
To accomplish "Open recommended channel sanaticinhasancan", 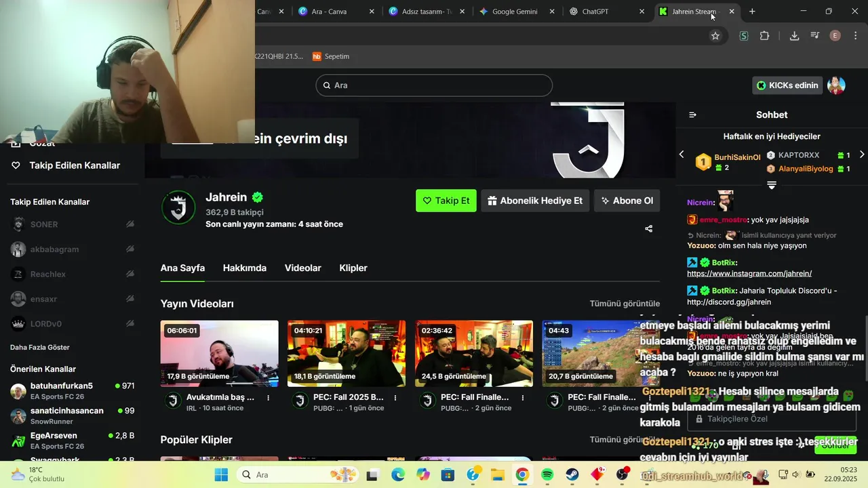I will [73, 415].
